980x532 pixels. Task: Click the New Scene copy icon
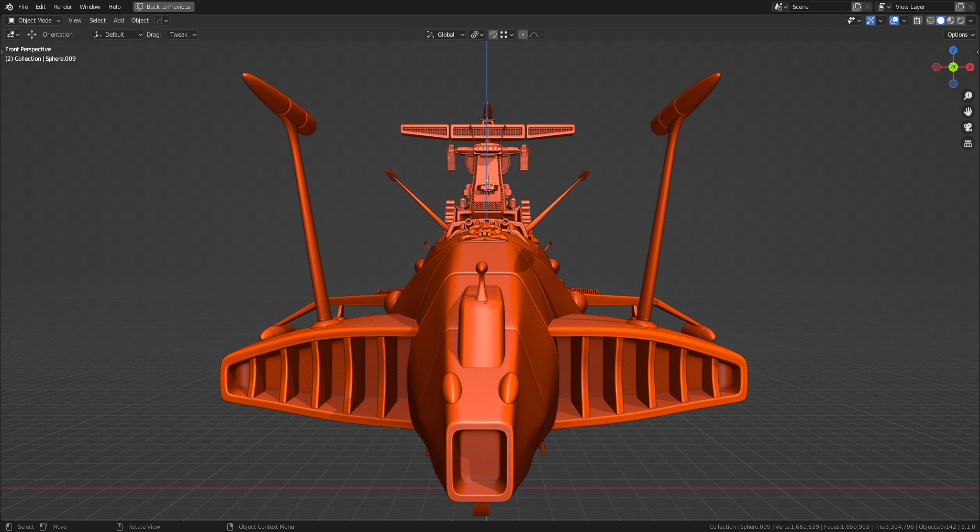[857, 7]
